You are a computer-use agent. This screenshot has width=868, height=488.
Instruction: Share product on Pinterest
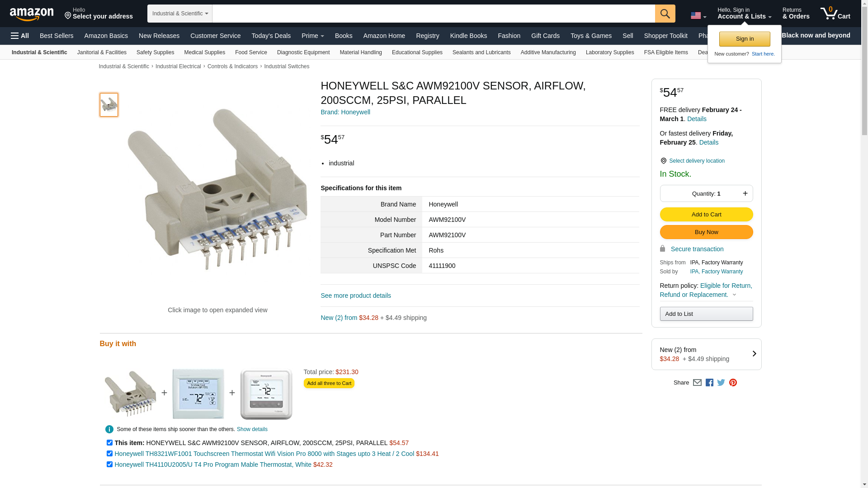click(733, 383)
